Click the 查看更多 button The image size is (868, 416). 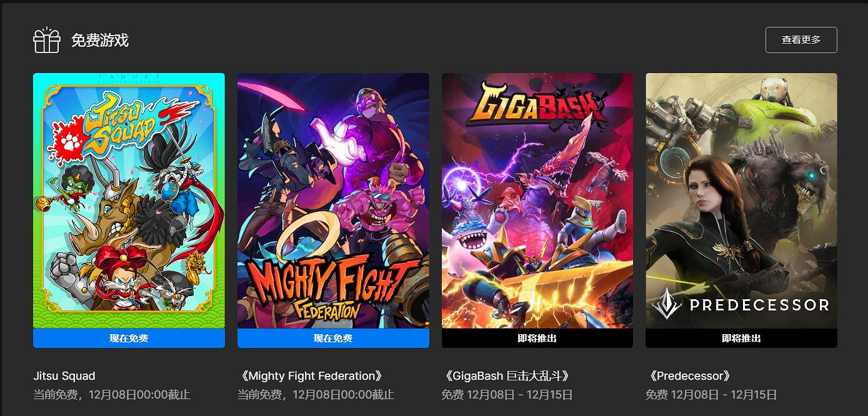click(801, 40)
